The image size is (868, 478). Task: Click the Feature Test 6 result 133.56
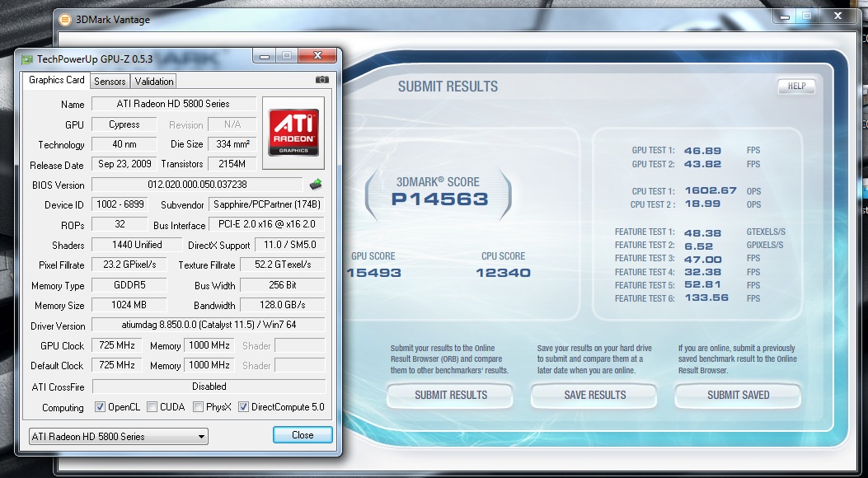(707, 298)
